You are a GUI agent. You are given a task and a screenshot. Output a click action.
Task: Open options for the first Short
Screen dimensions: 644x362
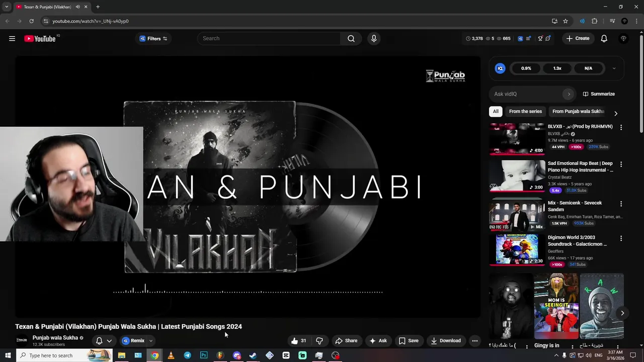pos(527,346)
